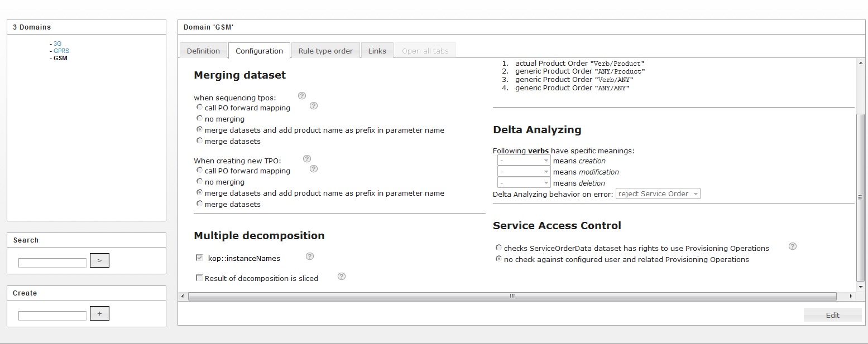Show help for 'Result of decomposition is sliced'
This screenshot has width=868, height=344.
tap(342, 277)
